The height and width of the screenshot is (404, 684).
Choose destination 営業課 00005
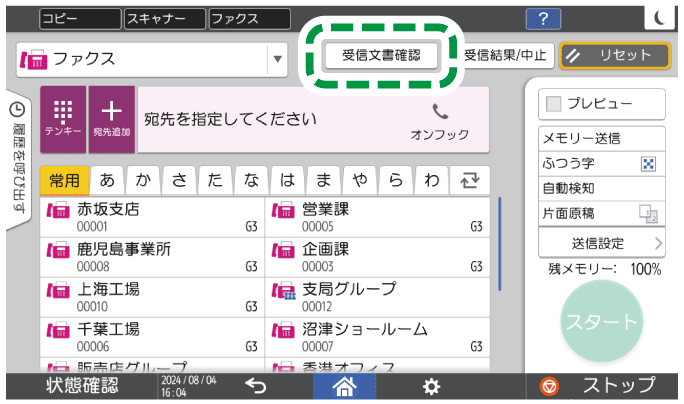coord(377,217)
